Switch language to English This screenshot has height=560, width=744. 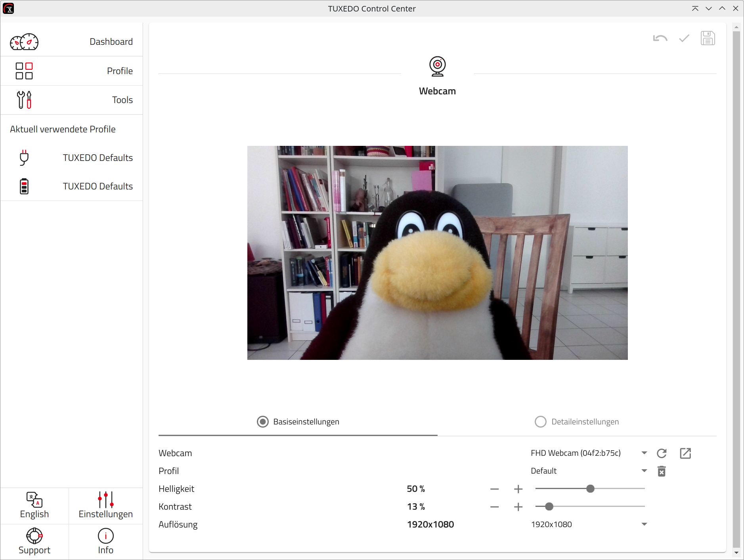pos(34,506)
